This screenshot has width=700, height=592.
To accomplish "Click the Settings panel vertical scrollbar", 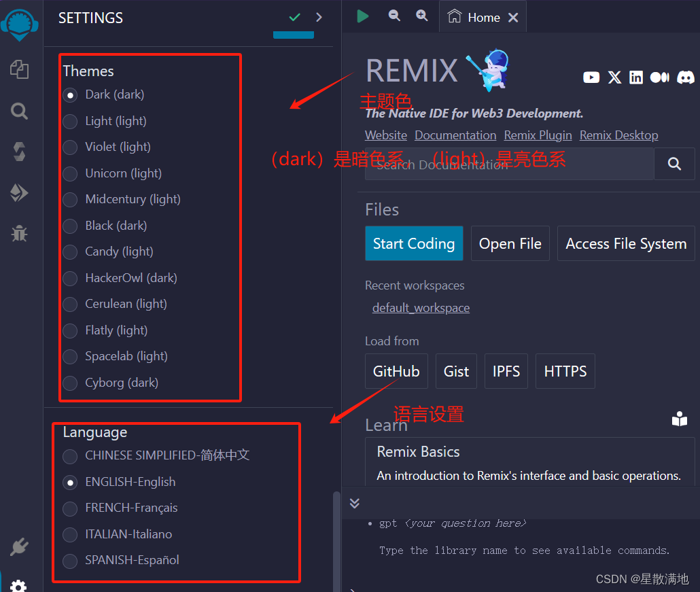I will coord(337,541).
